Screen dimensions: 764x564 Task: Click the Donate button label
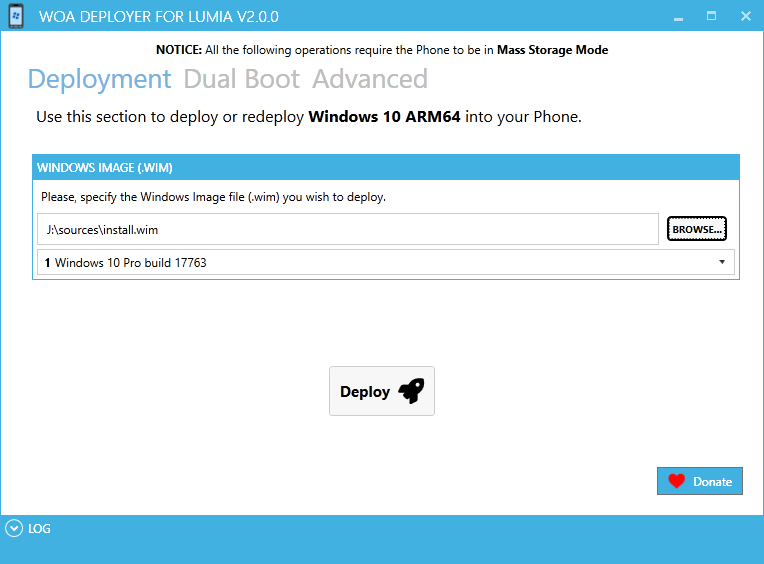712,482
